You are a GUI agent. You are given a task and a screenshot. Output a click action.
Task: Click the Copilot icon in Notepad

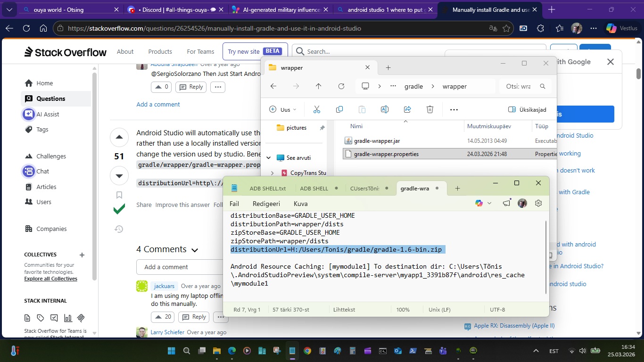coord(479,203)
